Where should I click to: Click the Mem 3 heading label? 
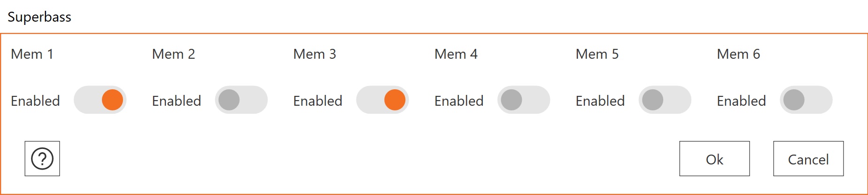point(315,54)
